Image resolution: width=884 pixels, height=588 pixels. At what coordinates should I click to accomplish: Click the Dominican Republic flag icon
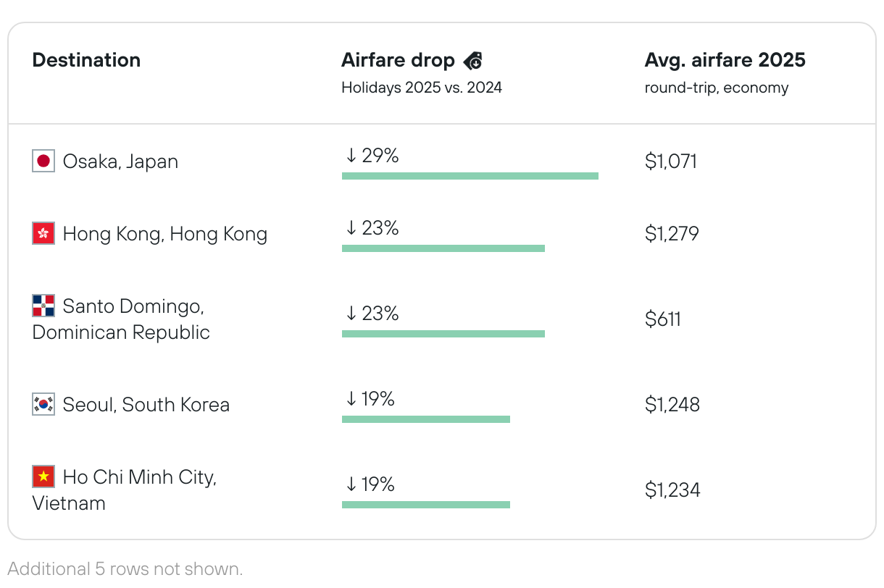[43, 306]
